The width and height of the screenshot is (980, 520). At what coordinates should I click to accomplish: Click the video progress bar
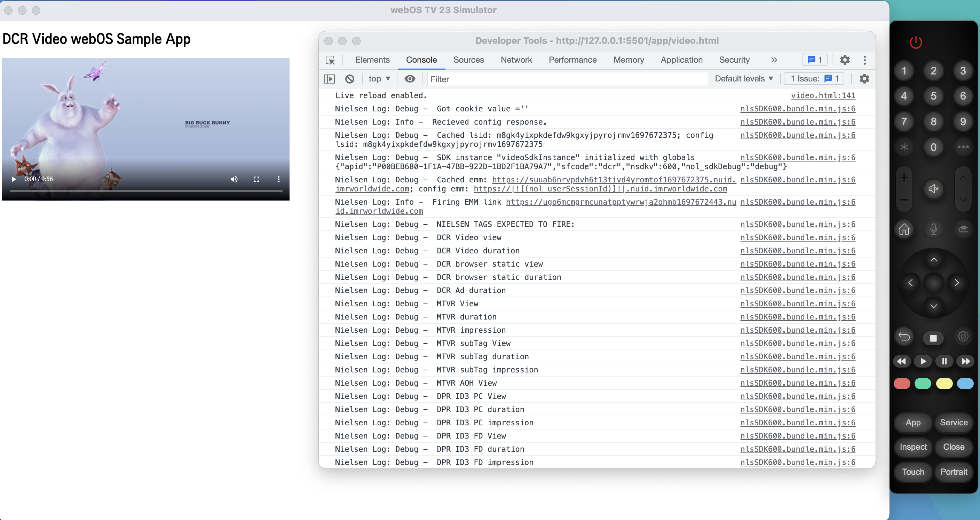point(146,191)
